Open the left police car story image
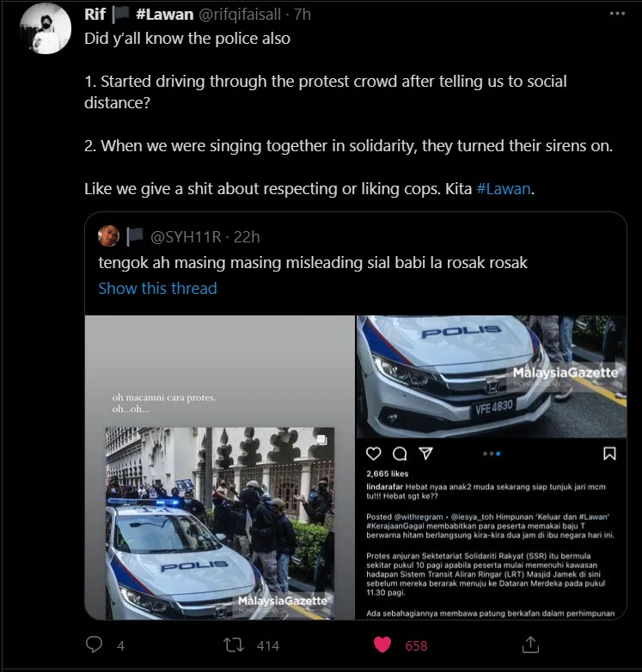 click(x=220, y=467)
